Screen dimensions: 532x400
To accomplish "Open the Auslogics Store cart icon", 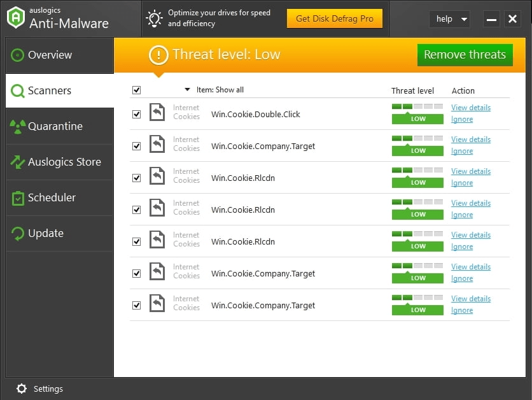I will [17, 162].
